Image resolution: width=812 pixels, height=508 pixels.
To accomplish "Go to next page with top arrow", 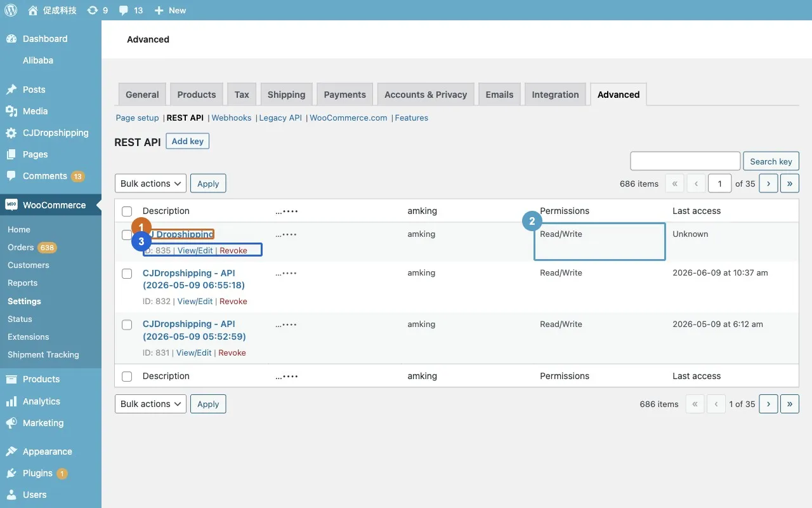I will (x=768, y=184).
